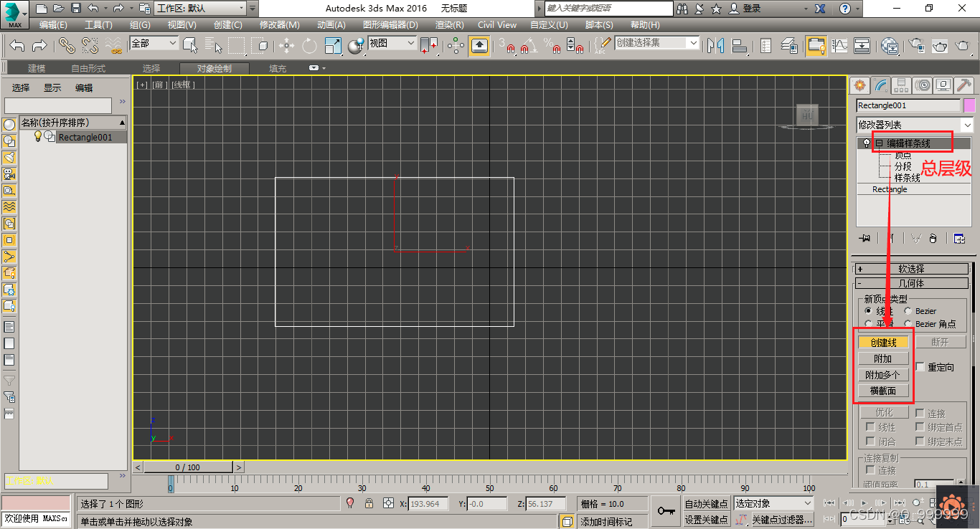The width and height of the screenshot is (980, 529).
Task: Choose the Rectangular Selection Region tool
Action: [237, 46]
